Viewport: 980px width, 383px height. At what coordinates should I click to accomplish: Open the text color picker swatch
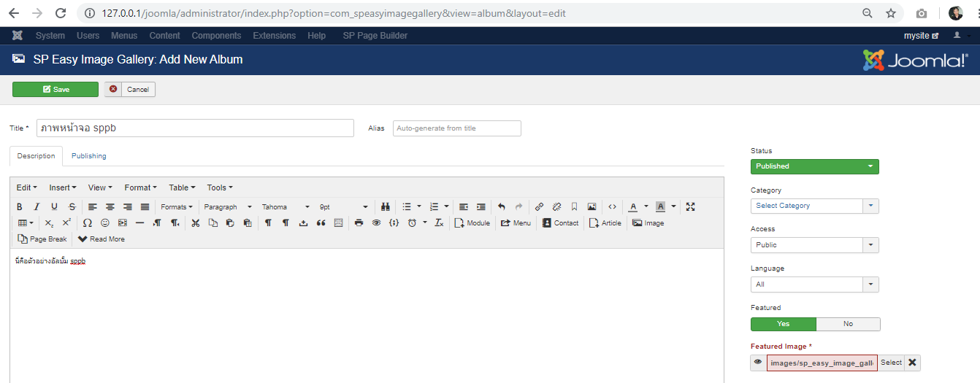tap(633, 207)
